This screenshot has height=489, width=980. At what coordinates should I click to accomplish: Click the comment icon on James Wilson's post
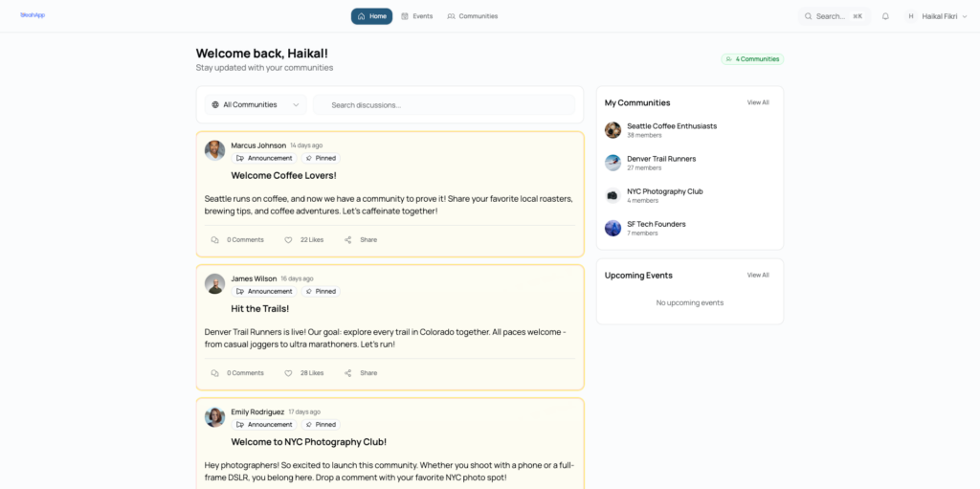215,373
